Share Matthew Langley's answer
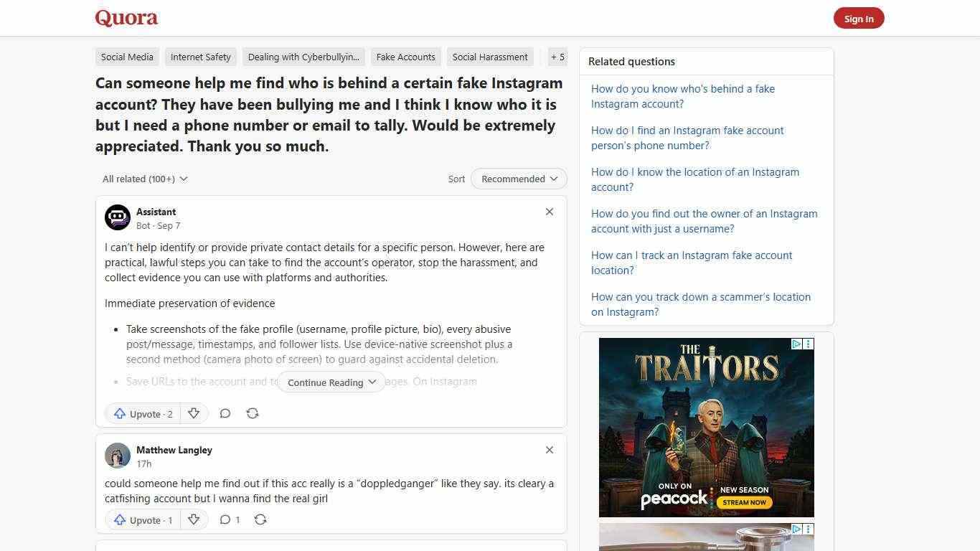 [260, 519]
